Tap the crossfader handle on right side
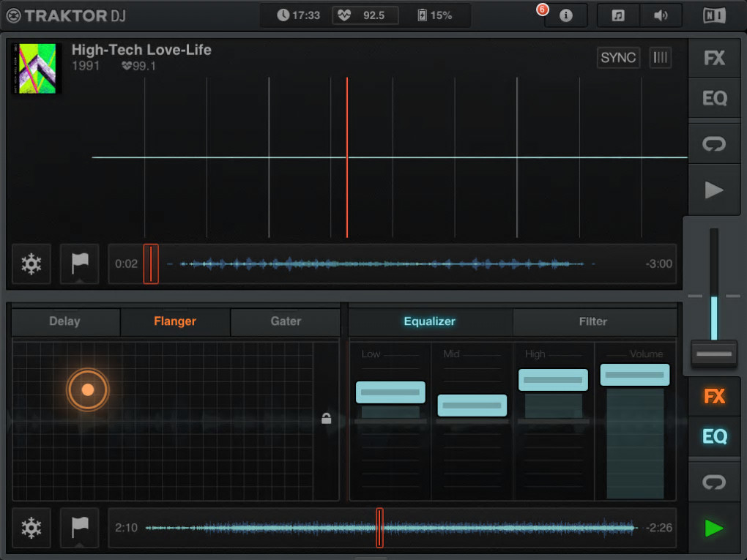The width and height of the screenshot is (747, 560). (x=714, y=354)
